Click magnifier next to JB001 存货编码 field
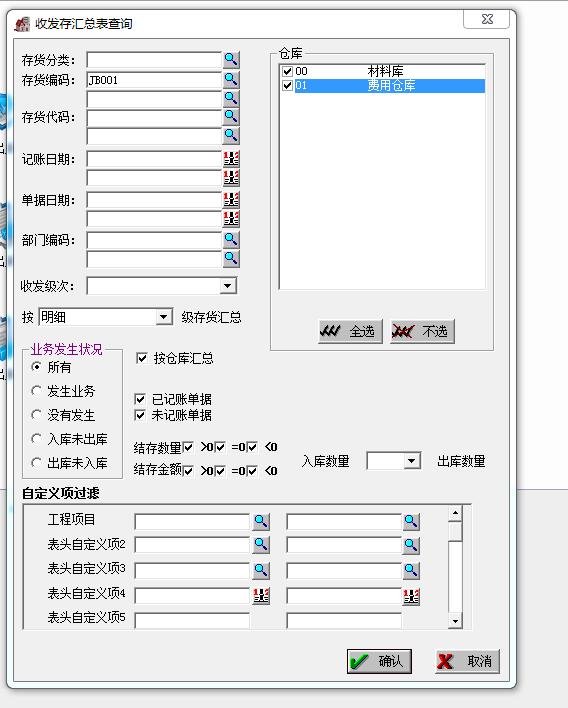 point(231,79)
